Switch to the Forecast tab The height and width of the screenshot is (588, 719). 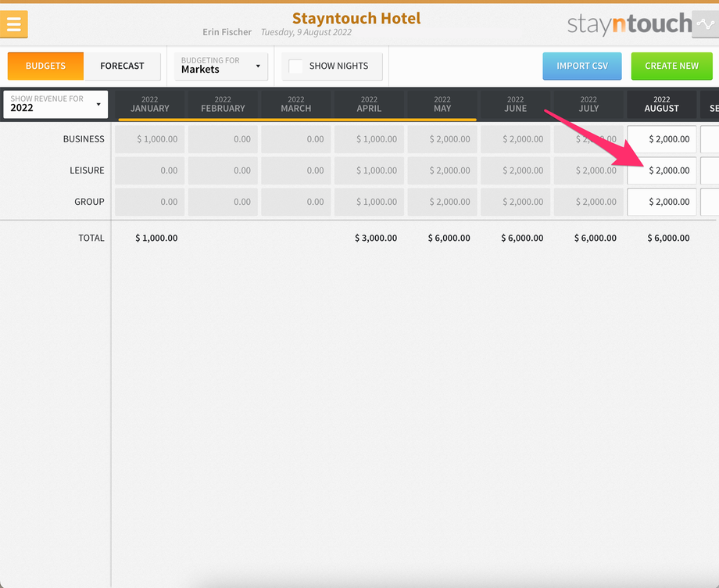coord(122,66)
